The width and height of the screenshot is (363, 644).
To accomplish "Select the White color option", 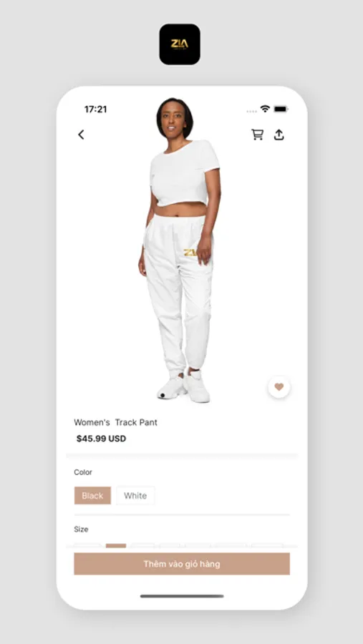I will coord(135,495).
